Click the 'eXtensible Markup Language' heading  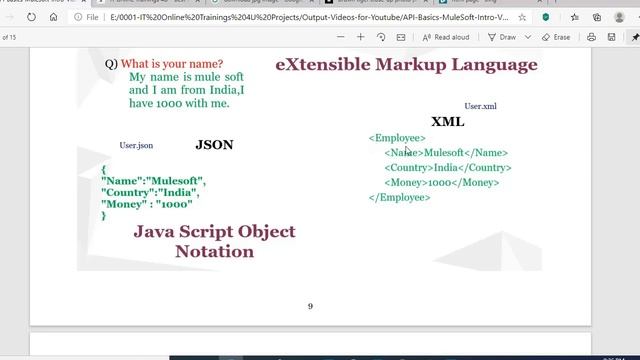tap(407, 64)
